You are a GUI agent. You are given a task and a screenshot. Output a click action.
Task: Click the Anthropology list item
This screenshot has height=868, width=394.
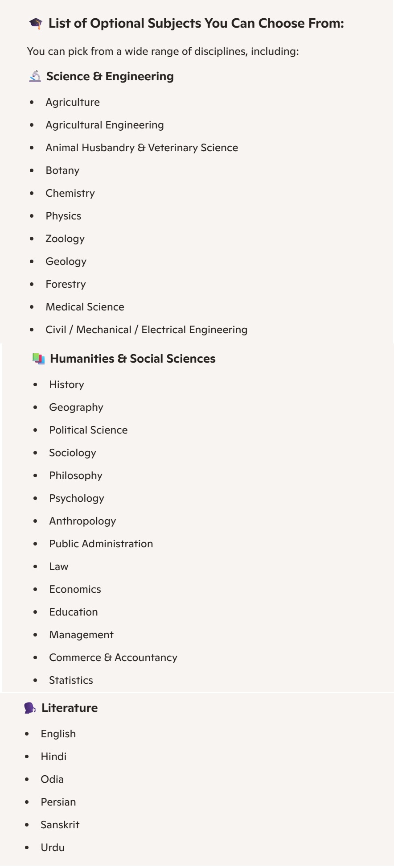[x=82, y=521]
